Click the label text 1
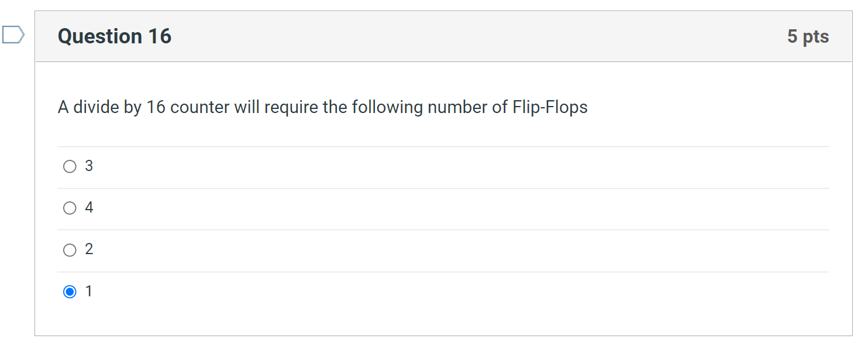The height and width of the screenshot is (349, 868). [x=88, y=291]
